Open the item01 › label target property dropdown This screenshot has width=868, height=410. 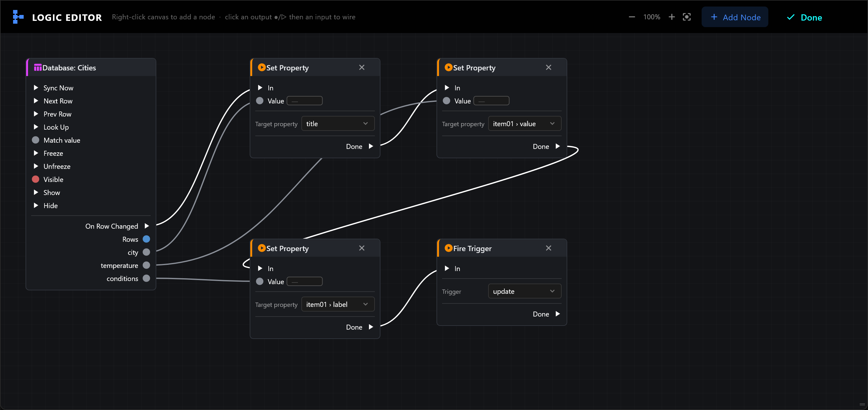click(338, 304)
